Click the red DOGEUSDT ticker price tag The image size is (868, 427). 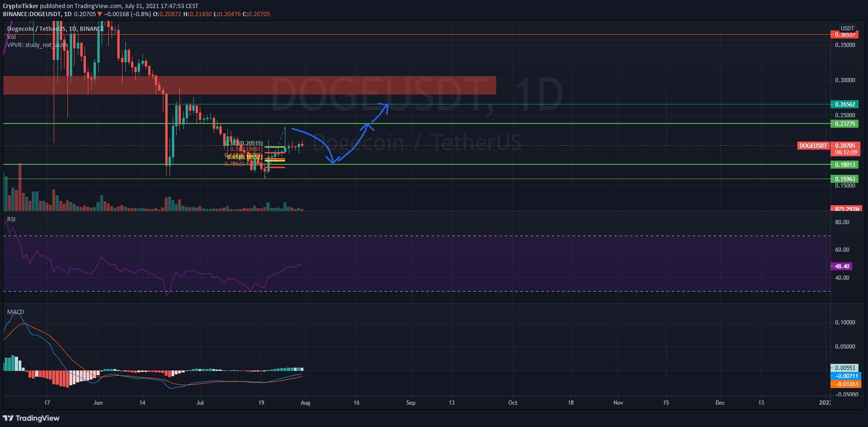click(x=813, y=146)
